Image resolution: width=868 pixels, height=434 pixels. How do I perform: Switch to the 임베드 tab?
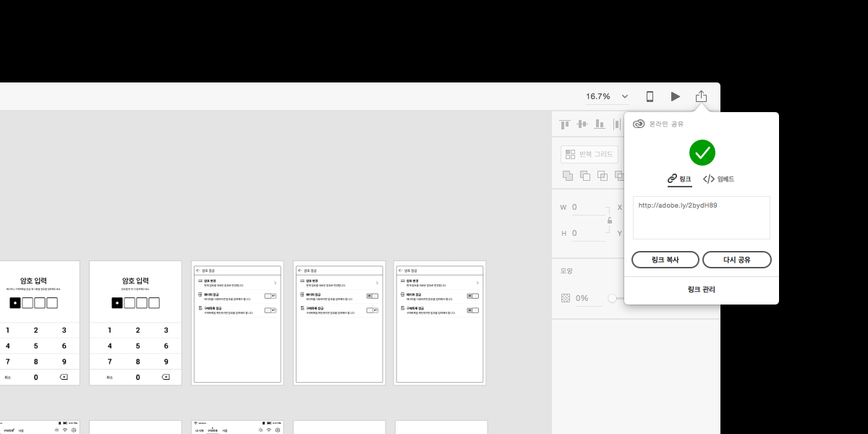click(718, 179)
